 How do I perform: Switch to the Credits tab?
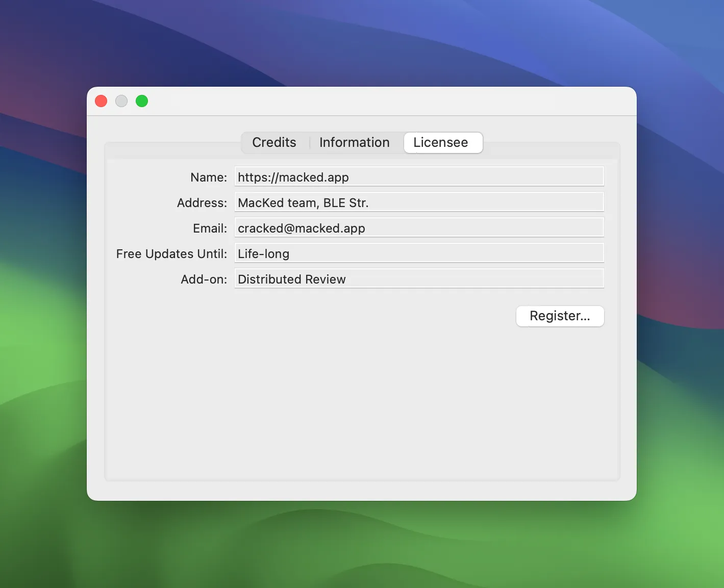[x=274, y=142]
